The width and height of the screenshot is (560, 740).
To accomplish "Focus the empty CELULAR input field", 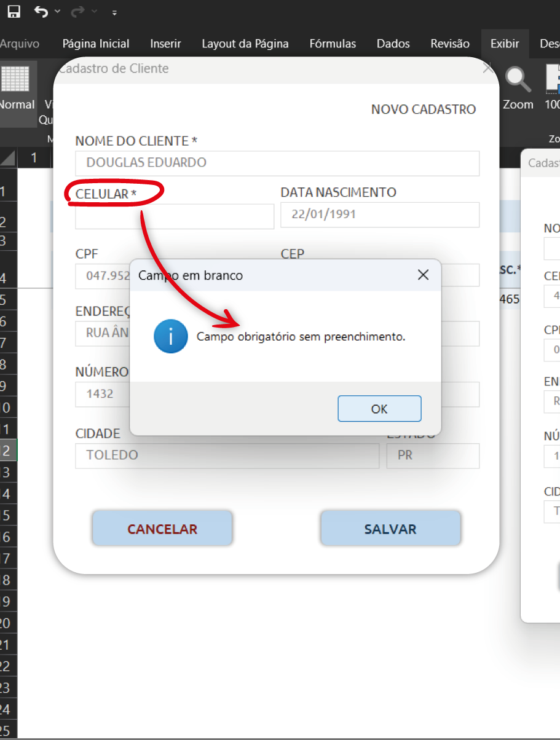I will point(175,216).
